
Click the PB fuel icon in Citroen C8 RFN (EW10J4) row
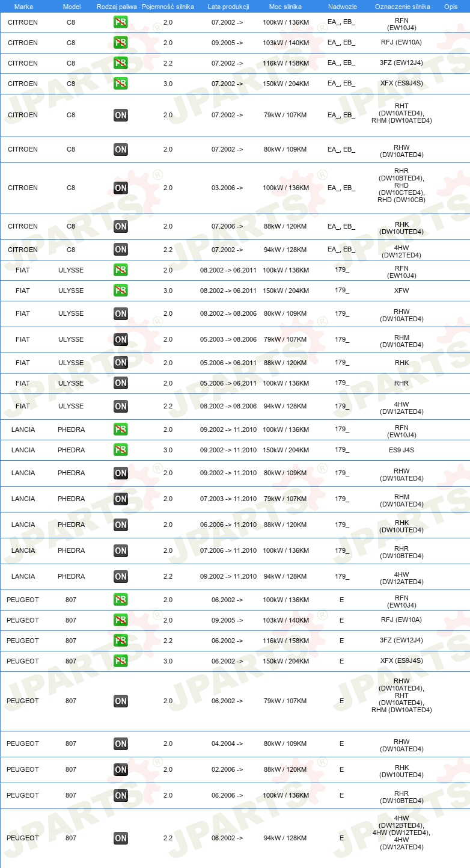[x=120, y=23]
